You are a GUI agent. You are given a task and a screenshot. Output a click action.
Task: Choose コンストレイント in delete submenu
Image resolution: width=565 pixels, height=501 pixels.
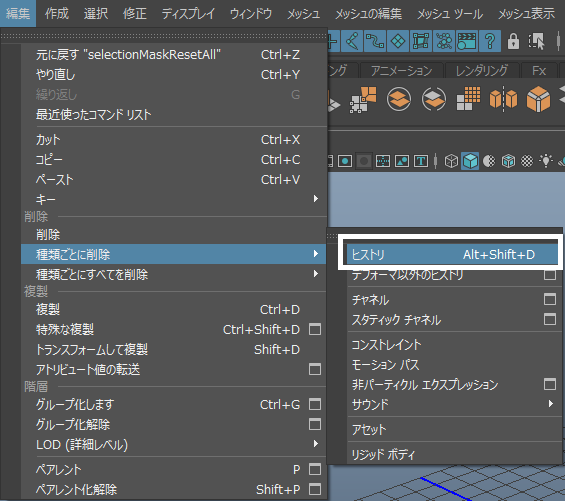coord(454,344)
